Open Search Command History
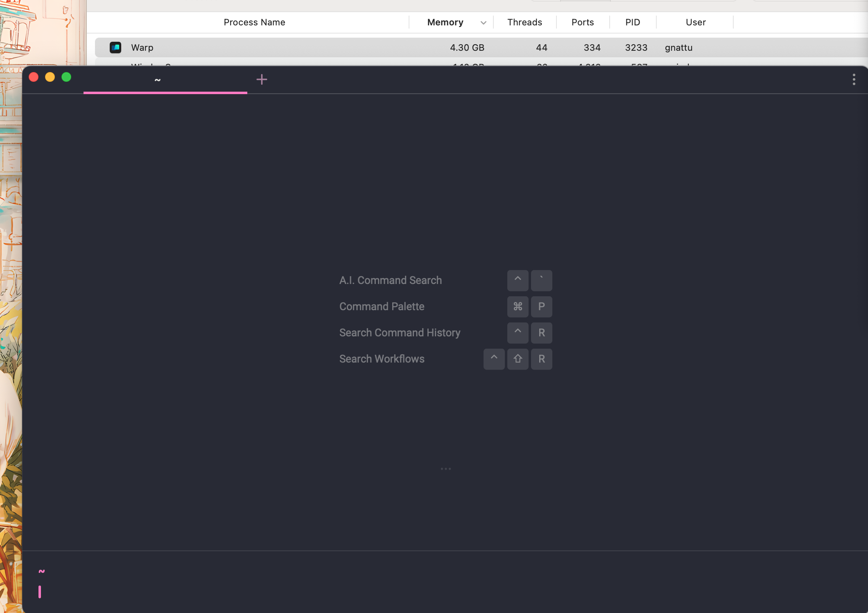 pyautogui.click(x=400, y=333)
